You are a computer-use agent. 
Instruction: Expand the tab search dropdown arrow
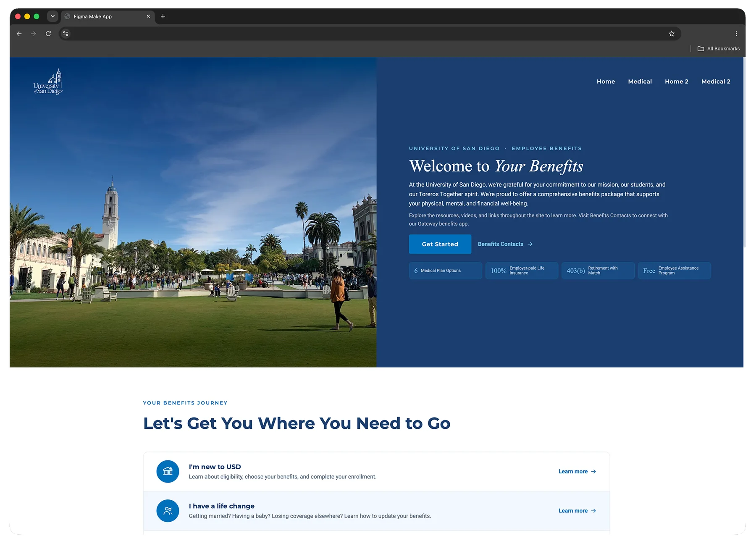click(x=52, y=16)
